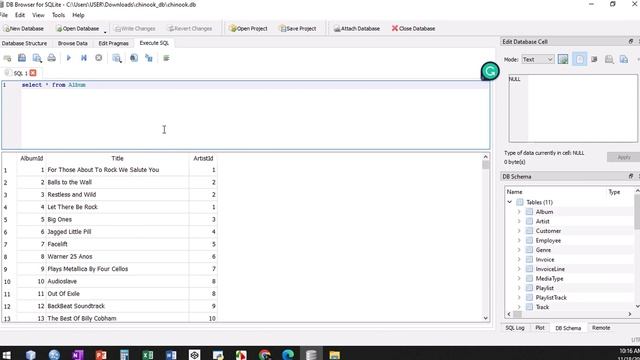Open the Mode dropdown set to Text
The width and height of the screenshot is (640, 360).
click(x=538, y=59)
